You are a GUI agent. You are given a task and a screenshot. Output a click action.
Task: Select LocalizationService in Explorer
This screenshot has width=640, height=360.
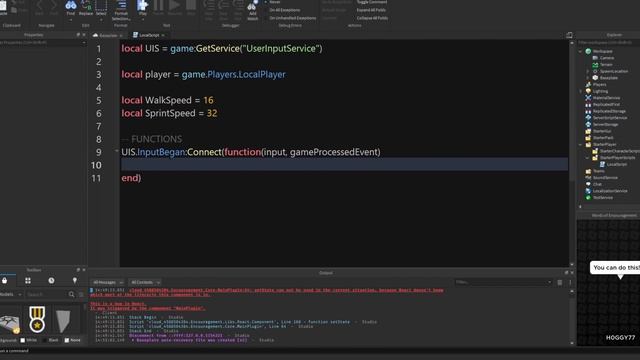(607, 191)
